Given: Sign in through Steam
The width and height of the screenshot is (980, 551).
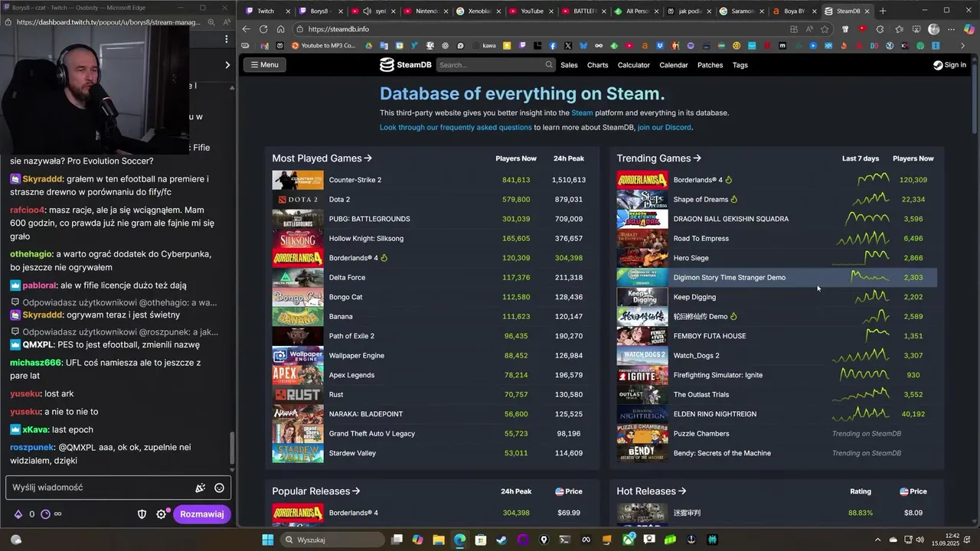Looking at the screenshot, I should [x=949, y=65].
